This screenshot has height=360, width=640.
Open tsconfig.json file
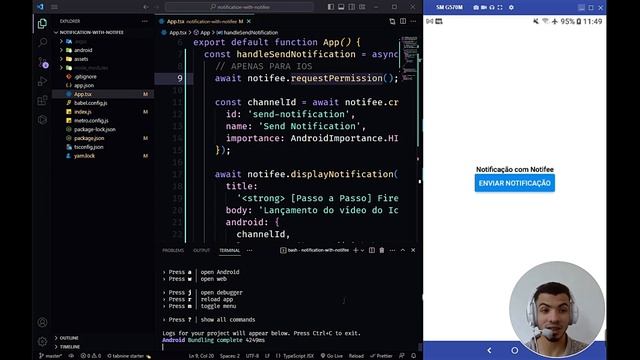[x=89, y=147]
